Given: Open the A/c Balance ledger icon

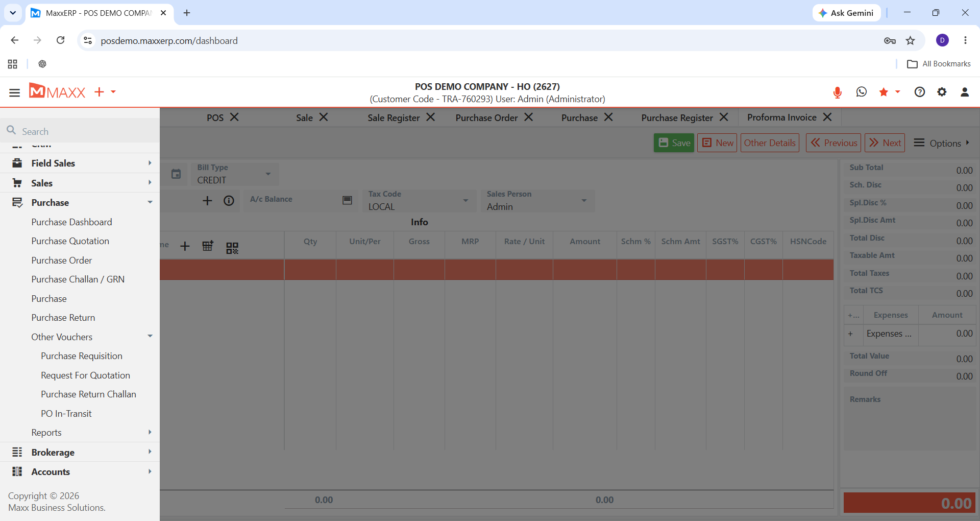Looking at the screenshot, I should pyautogui.click(x=347, y=200).
